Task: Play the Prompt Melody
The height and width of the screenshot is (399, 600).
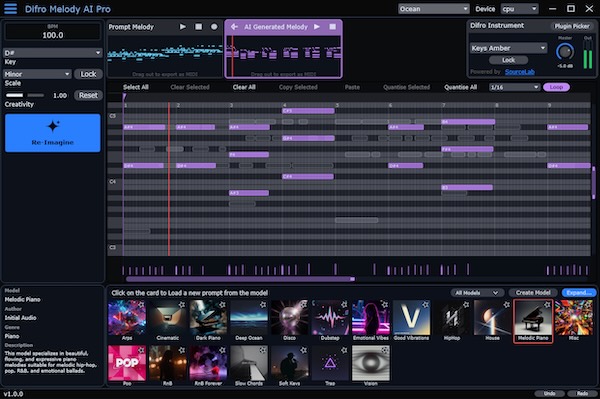Action: coord(183,27)
